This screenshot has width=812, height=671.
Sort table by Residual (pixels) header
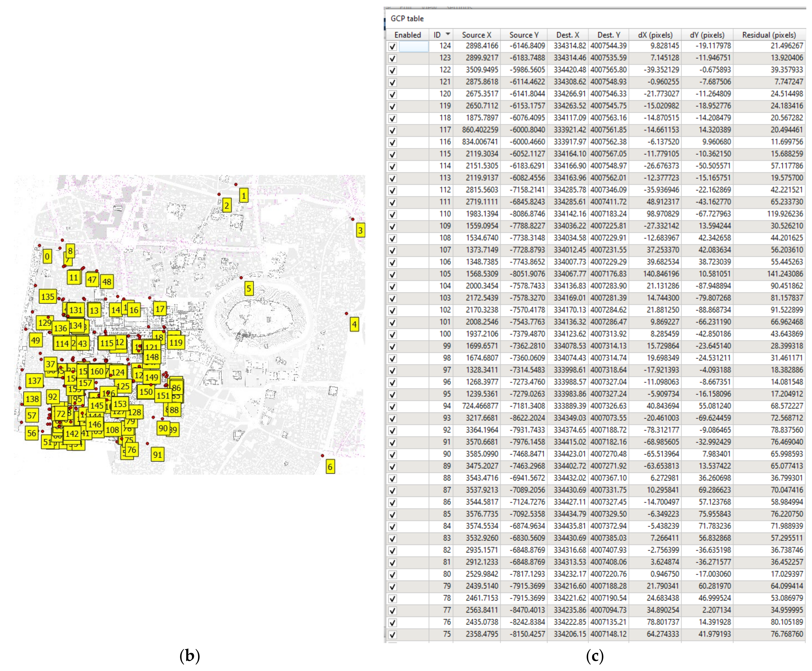tap(769, 35)
